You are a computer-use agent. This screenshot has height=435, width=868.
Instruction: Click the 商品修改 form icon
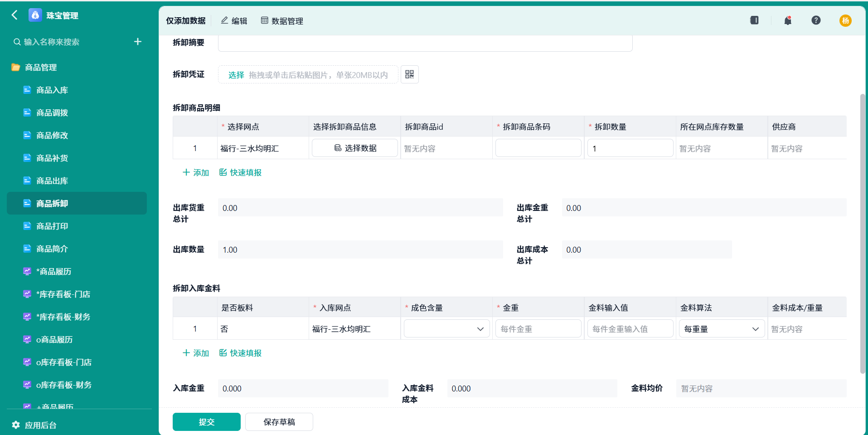[27, 135]
